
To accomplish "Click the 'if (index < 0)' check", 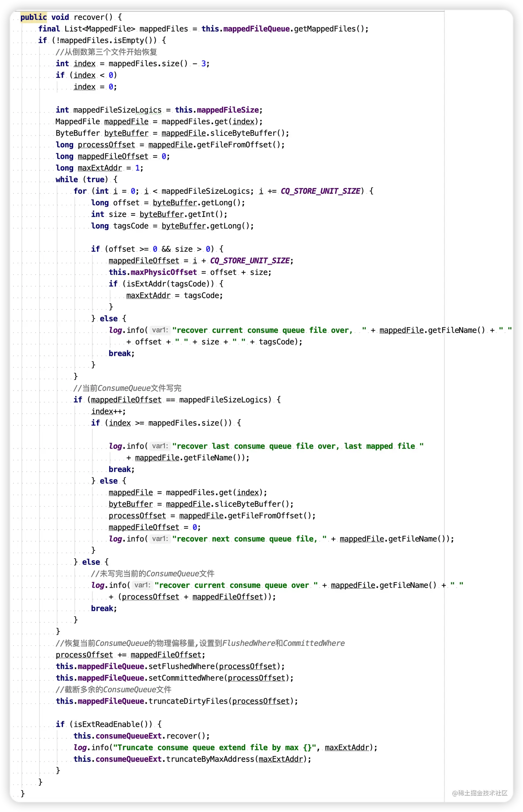I will [x=86, y=75].
